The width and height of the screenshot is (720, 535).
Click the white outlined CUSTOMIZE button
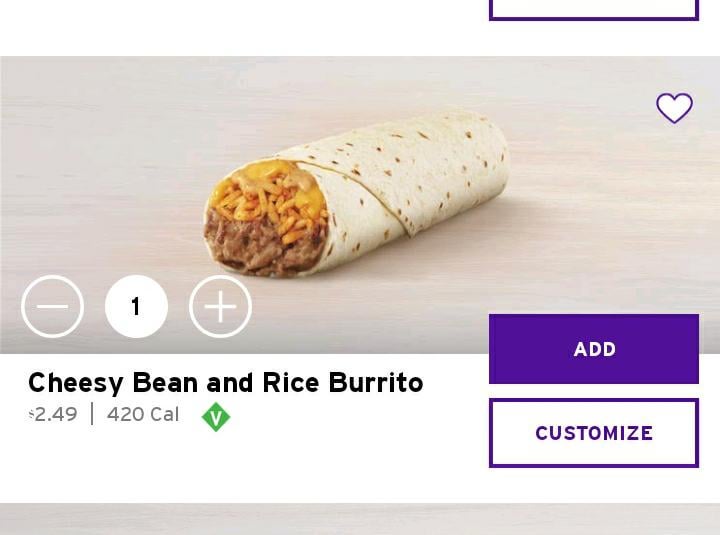tap(594, 433)
